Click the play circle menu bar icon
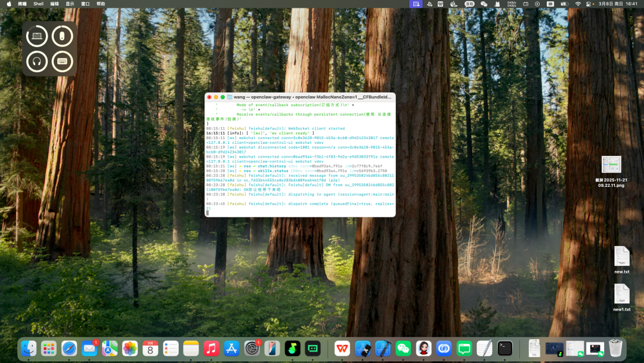 [x=537, y=4]
